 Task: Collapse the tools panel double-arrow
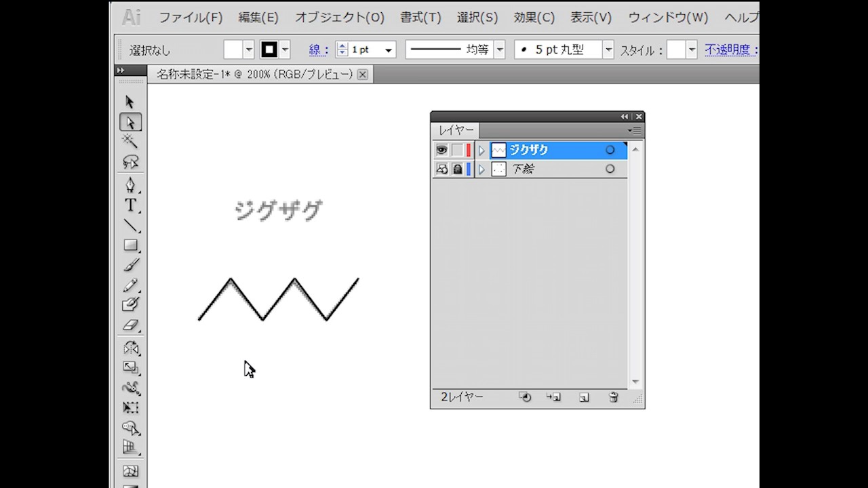tap(121, 70)
